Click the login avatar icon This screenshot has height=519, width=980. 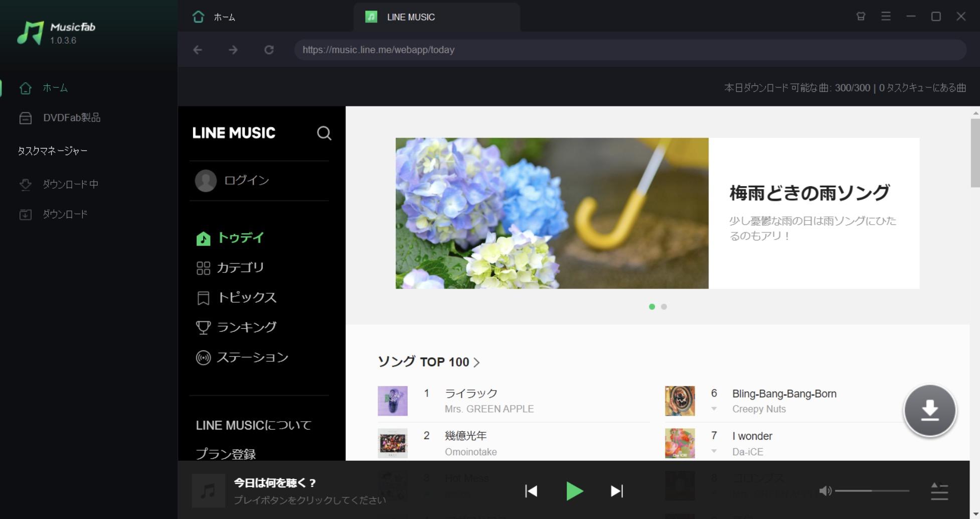pos(206,181)
